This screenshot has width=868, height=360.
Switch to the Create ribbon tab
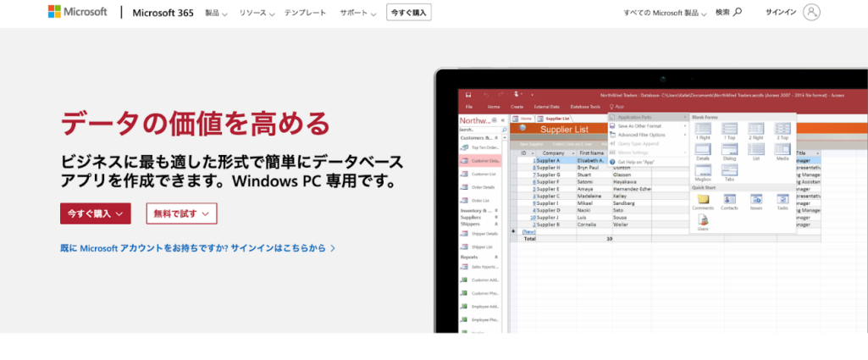(x=517, y=107)
